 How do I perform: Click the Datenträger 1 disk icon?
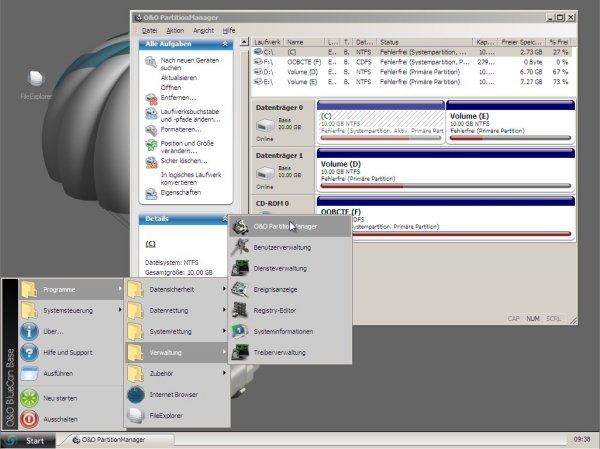[x=265, y=173]
